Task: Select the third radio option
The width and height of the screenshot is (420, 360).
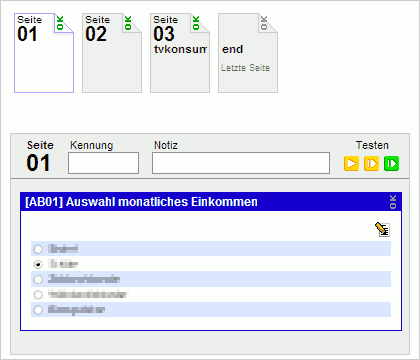Action: (x=38, y=279)
